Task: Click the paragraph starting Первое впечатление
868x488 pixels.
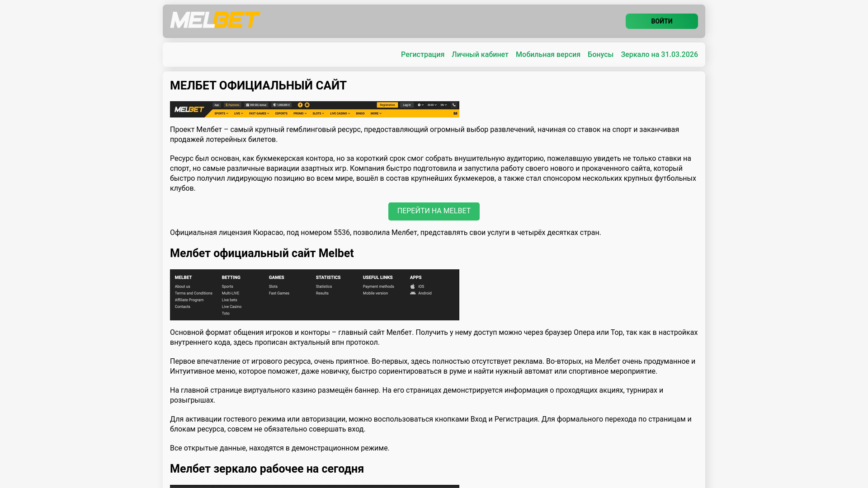Action: tap(433, 366)
